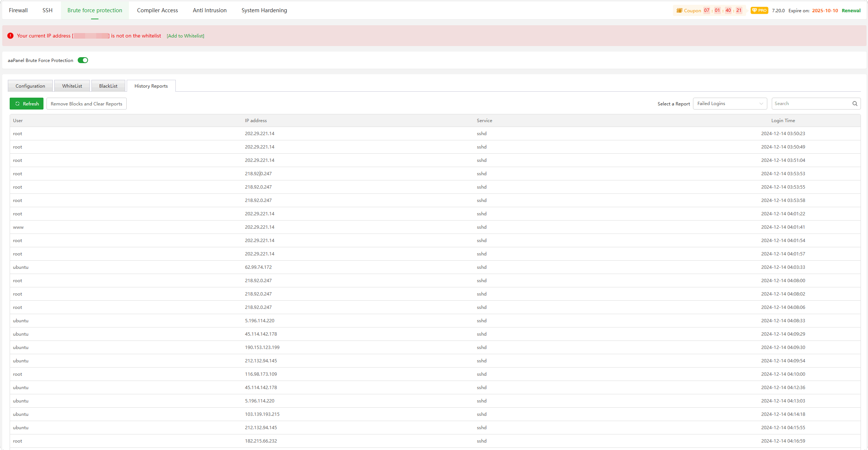Screen dimensions: 868x450
Task: Click the Add to Whitelist link
Action: [x=185, y=36]
